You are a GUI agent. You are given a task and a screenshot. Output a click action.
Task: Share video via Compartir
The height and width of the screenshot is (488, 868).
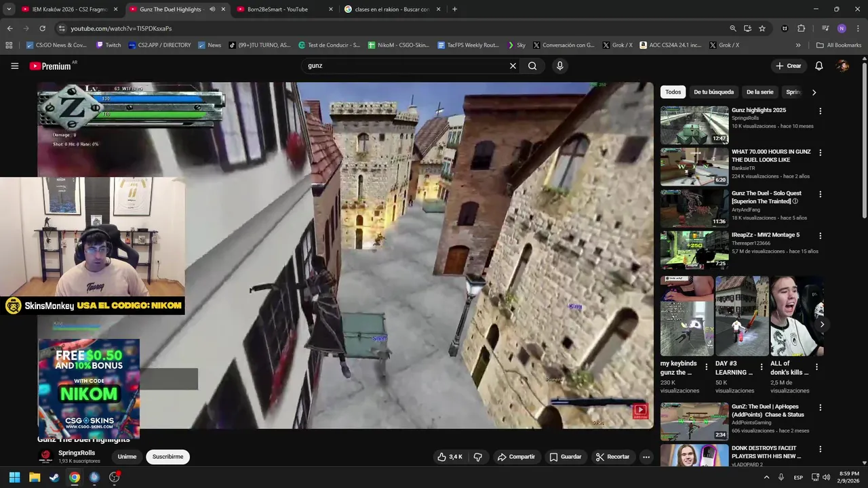[516, 457]
